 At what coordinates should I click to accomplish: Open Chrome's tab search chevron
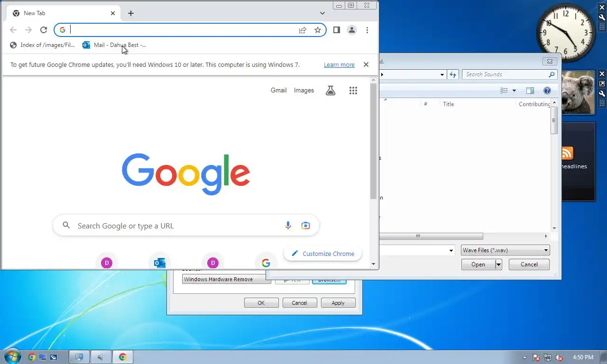[x=322, y=13]
